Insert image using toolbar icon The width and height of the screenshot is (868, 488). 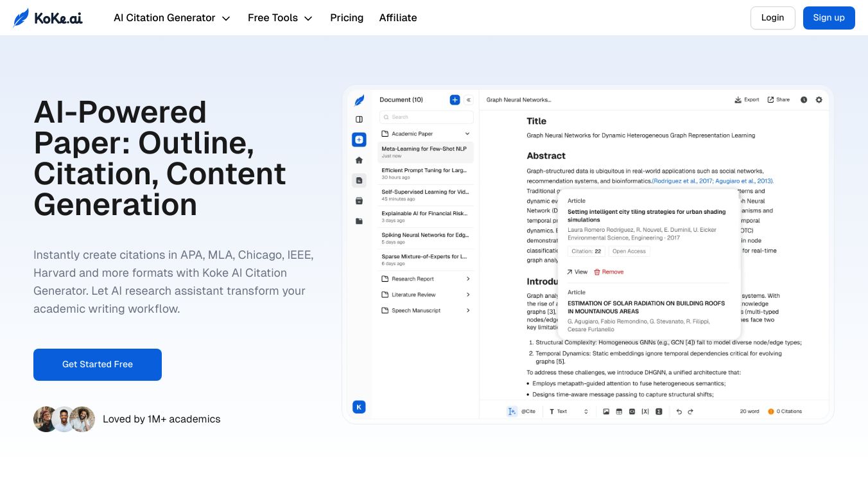[x=606, y=412]
